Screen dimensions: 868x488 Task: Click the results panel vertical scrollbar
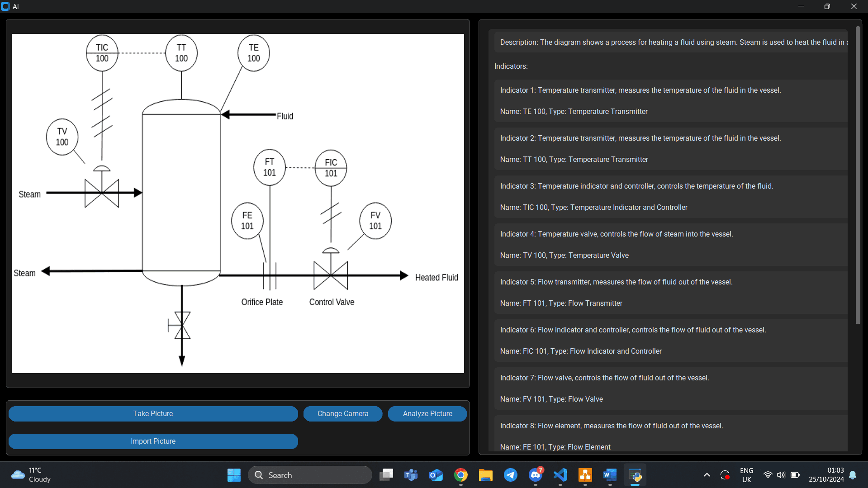point(858,175)
